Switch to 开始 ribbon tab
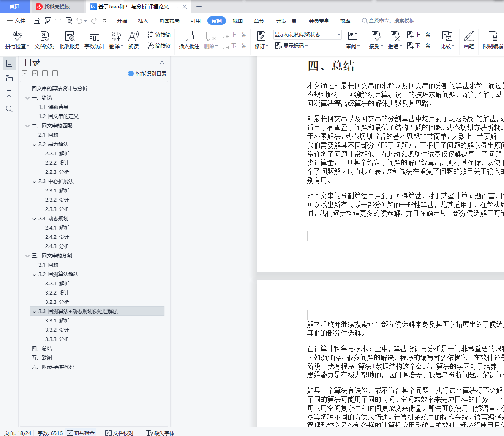Screen dimensions: 504x436 122,21
